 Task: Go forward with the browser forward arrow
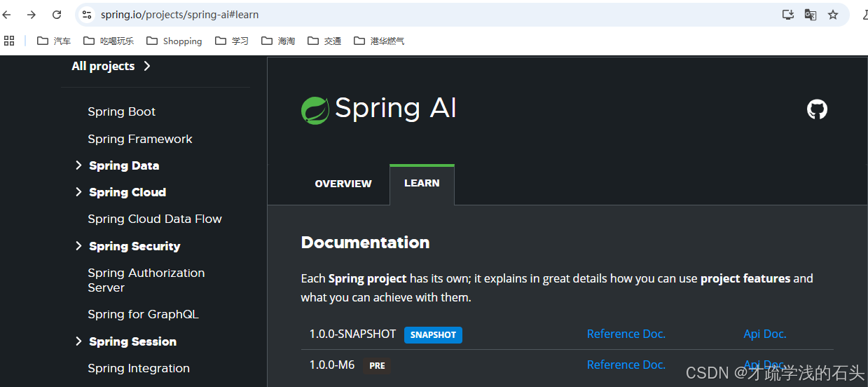click(x=32, y=15)
